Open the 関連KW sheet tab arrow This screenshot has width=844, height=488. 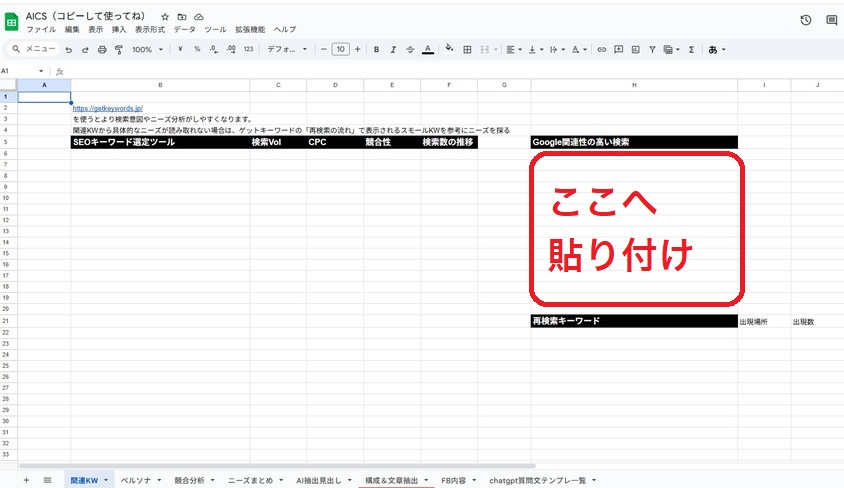coord(106,481)
